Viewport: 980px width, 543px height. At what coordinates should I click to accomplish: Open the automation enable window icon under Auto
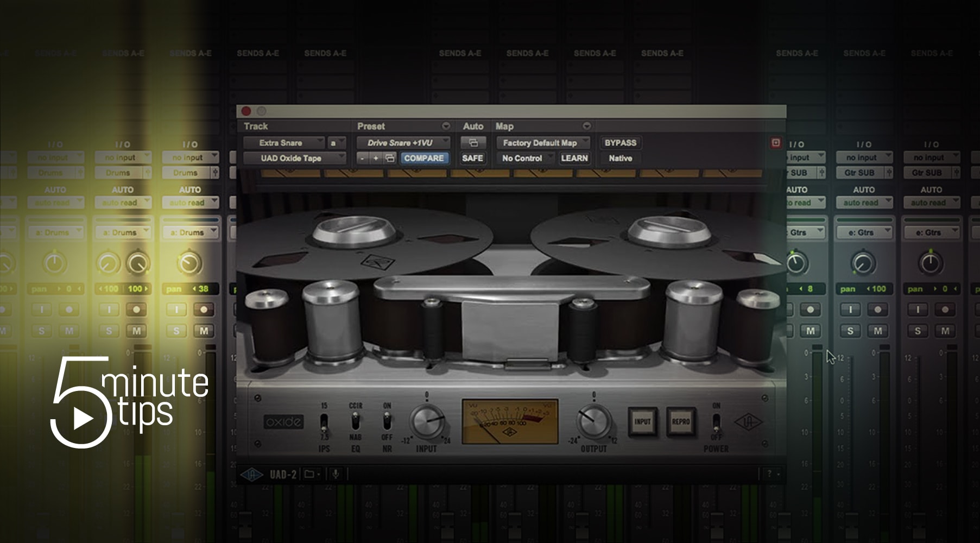[473, 143]
